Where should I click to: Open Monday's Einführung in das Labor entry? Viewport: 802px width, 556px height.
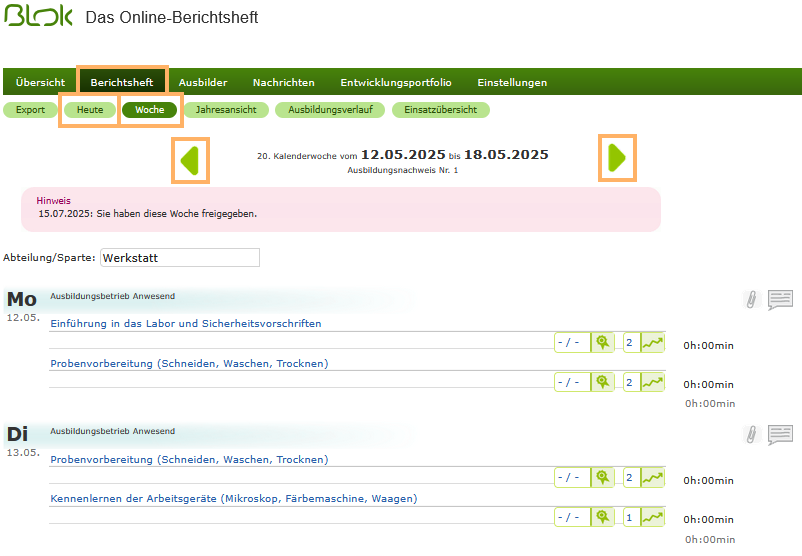[186, 324]
